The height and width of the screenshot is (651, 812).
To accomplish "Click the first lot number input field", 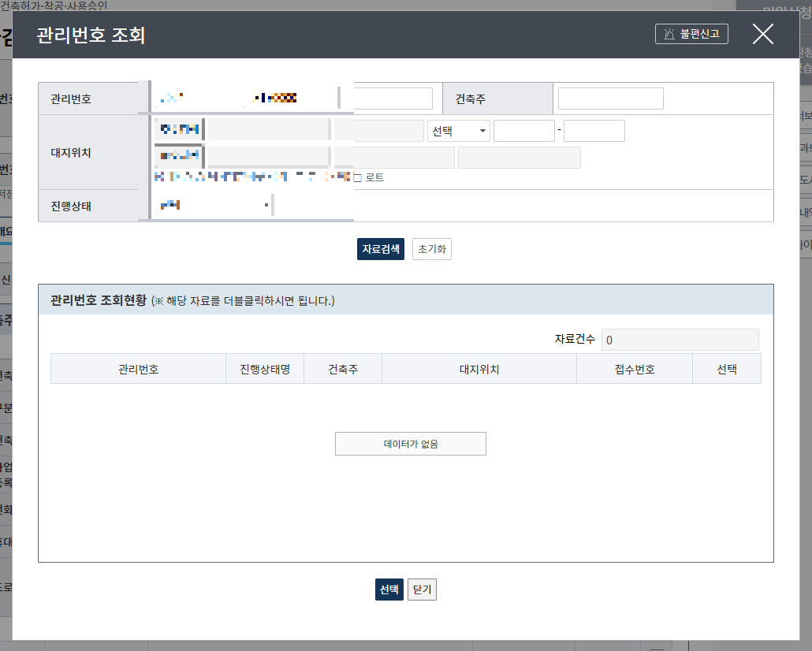I will tap(523, 130).
